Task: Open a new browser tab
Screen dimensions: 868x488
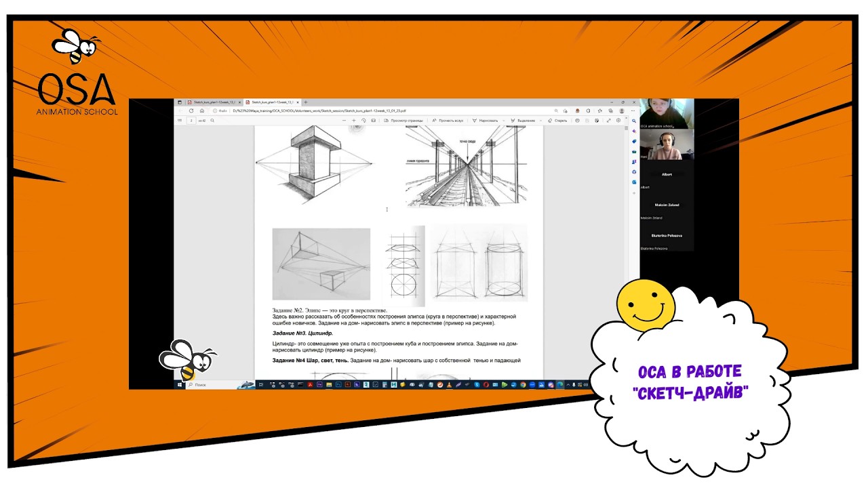Action: [x=306, y=102]
